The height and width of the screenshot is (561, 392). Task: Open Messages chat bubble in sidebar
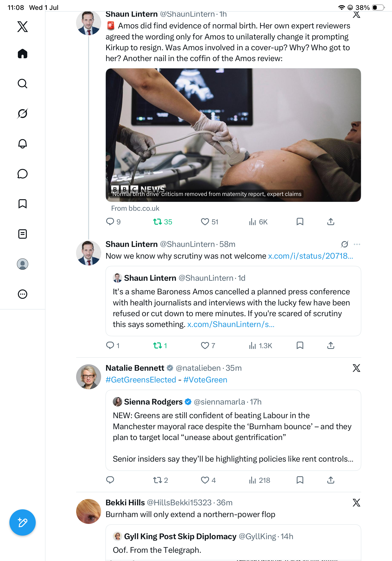(x=23, y=174)
